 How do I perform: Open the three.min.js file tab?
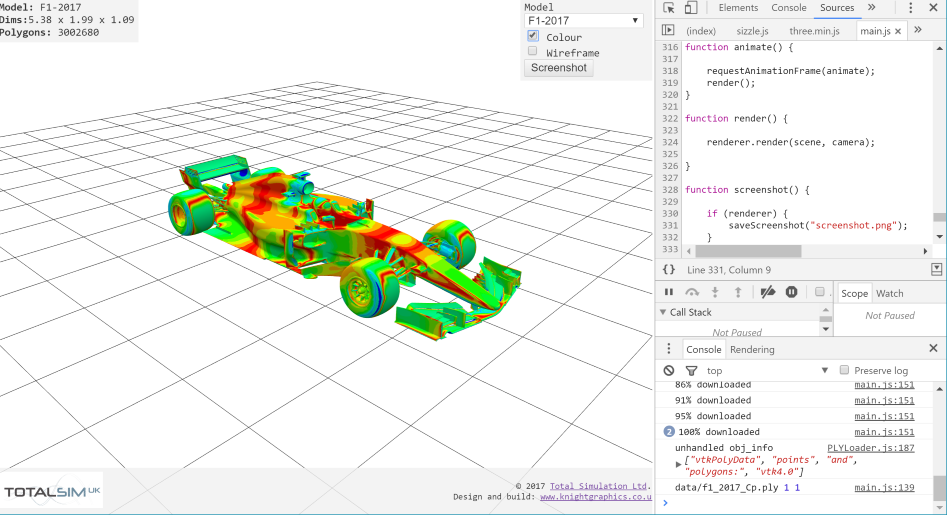click(820, 31)
